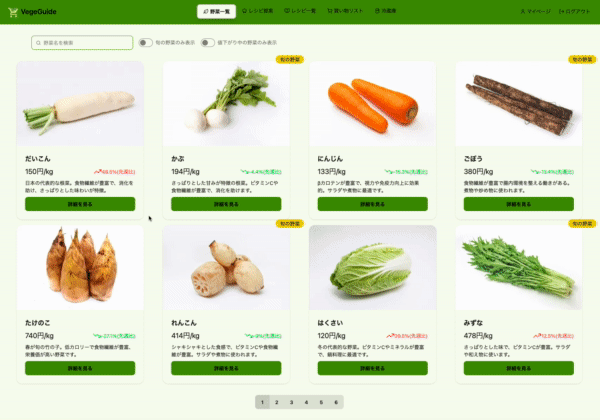The height and width of the screenshot is (420, 600).
Task: Click the ごぼう burdock photo
Action: [x=518, y=104]
